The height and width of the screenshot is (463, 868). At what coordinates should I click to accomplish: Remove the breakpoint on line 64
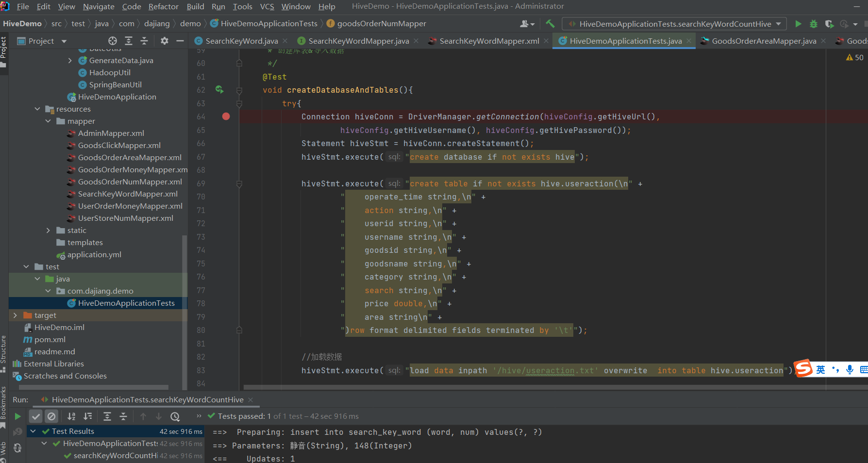click(226, 116)
